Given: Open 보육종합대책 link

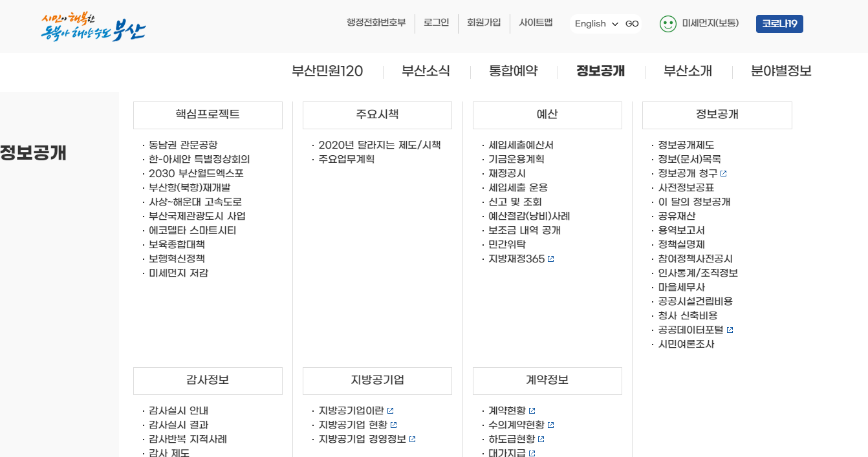Looking at the screenshot, I should [177, 245].
